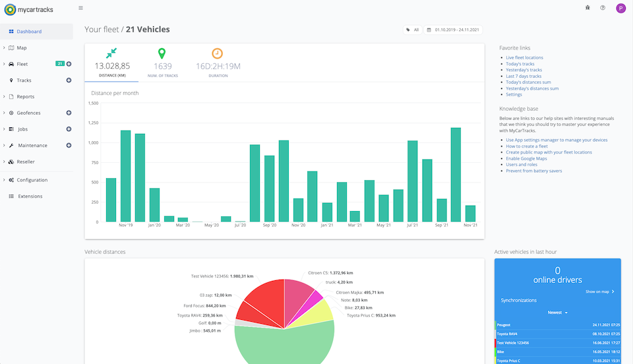Select the Dashboard menu item
The height and width of the screenshot is (364, 633).
coord(36,32)
